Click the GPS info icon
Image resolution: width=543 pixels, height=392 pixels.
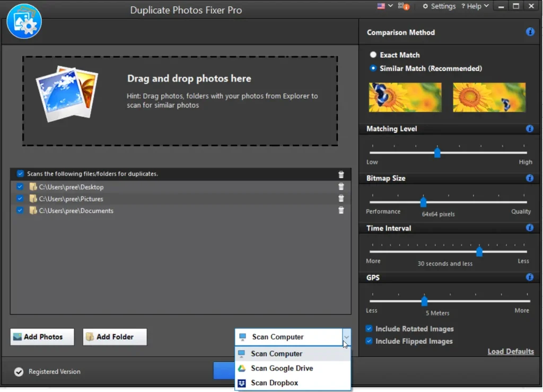click(x=530, y=277)
